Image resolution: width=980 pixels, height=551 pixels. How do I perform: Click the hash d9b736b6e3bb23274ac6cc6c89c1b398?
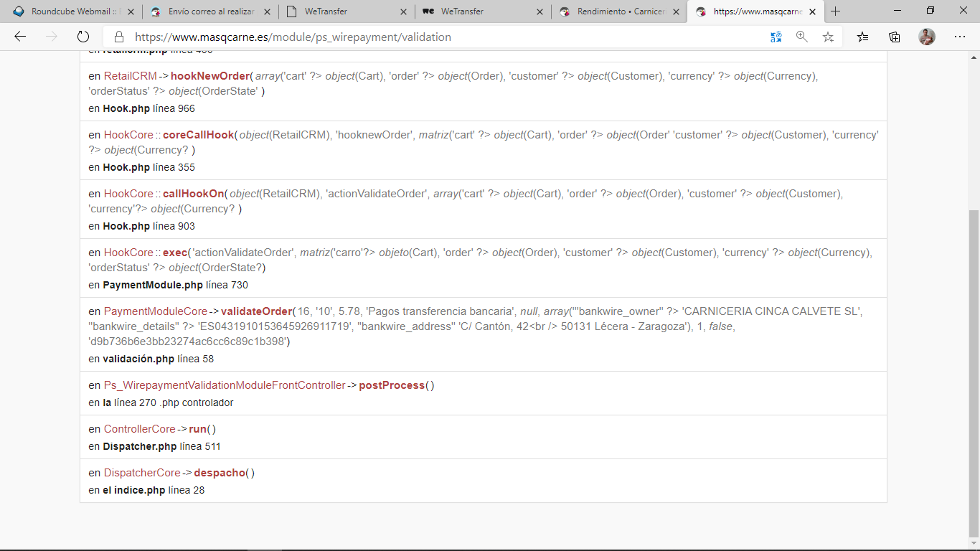click(x=189, y=342)
